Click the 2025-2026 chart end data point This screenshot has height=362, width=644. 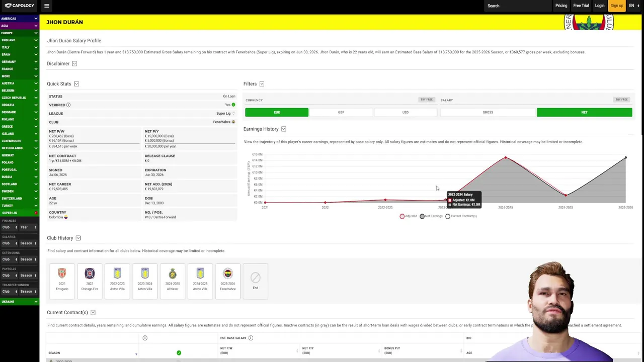click(626, 158)
